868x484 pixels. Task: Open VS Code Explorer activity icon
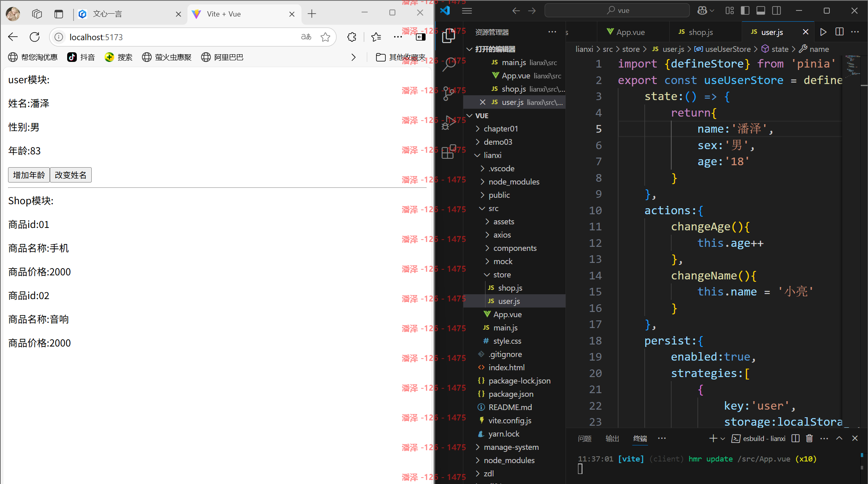click(448, 35)
